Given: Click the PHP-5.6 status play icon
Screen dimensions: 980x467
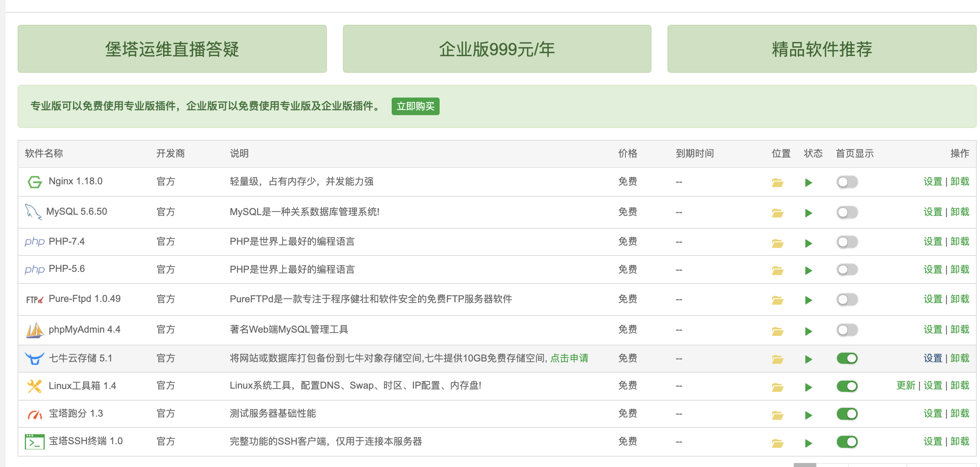Looking at the screenshot, I should click(x=809, y=271).
